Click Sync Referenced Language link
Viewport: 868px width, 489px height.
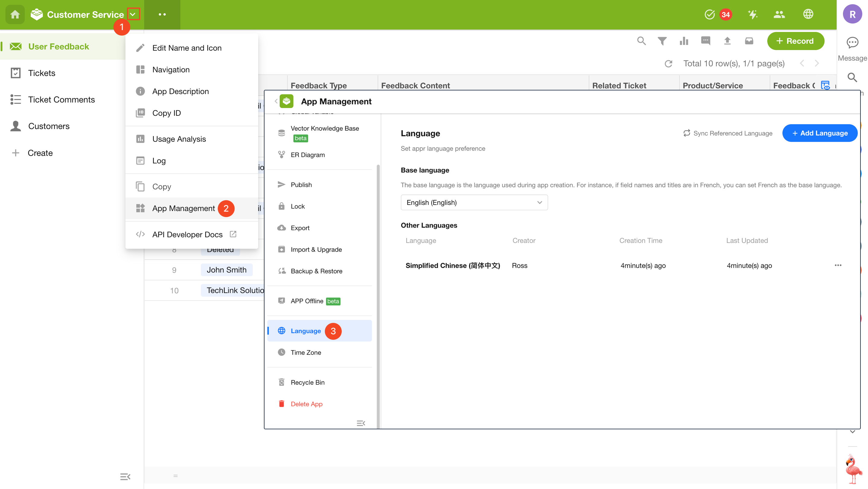click(728, 133)
